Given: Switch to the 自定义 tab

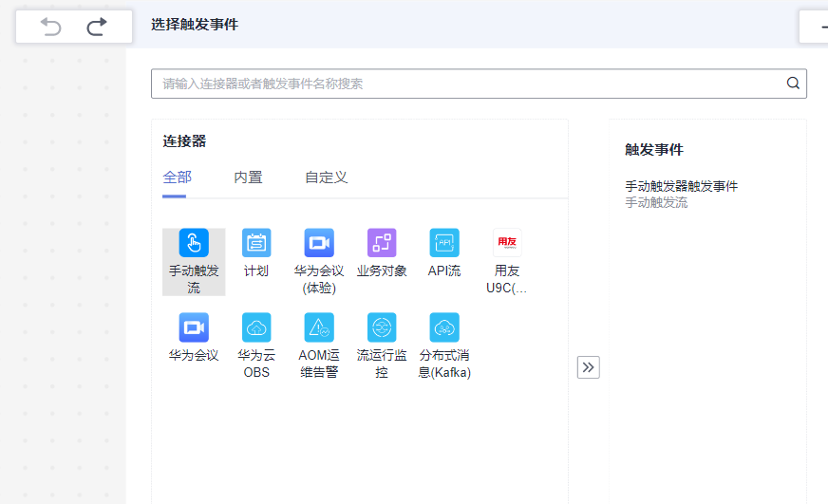Looking at the screenshot, I should [x=327, y=177].
